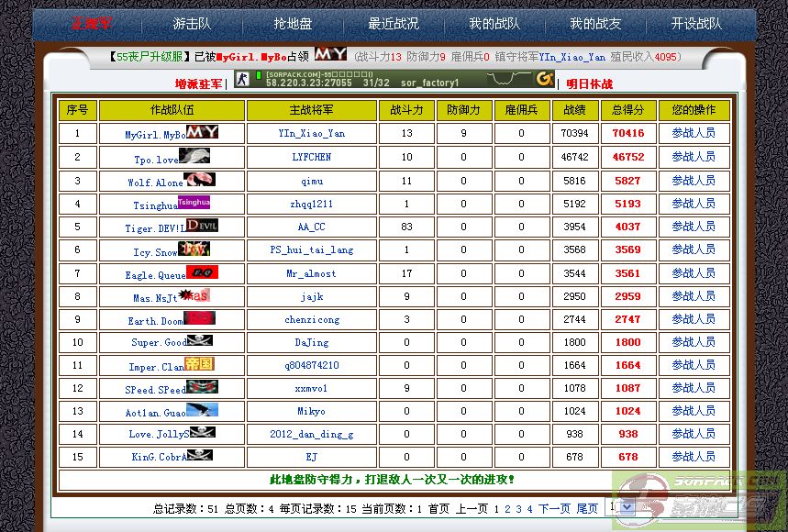Click the Tiger.DEV!L team logo

coord(202,225)
